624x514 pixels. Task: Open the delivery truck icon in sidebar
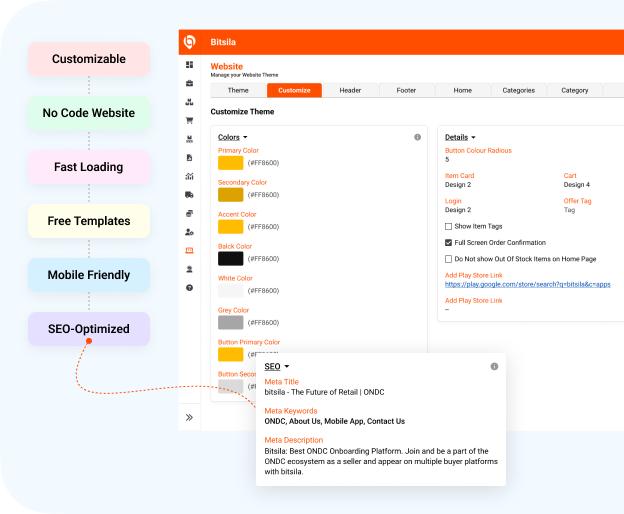[x=189, y=195]
